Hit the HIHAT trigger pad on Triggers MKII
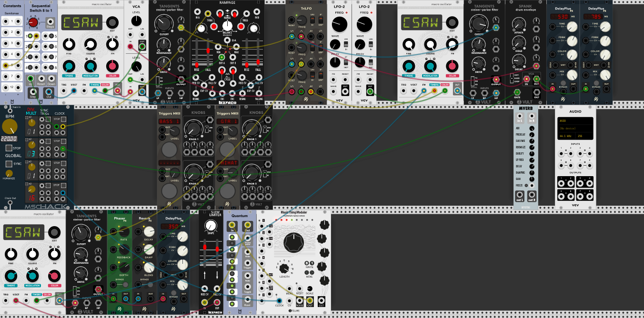This screenshot has height=318, width=644. [x=227, y=190]
